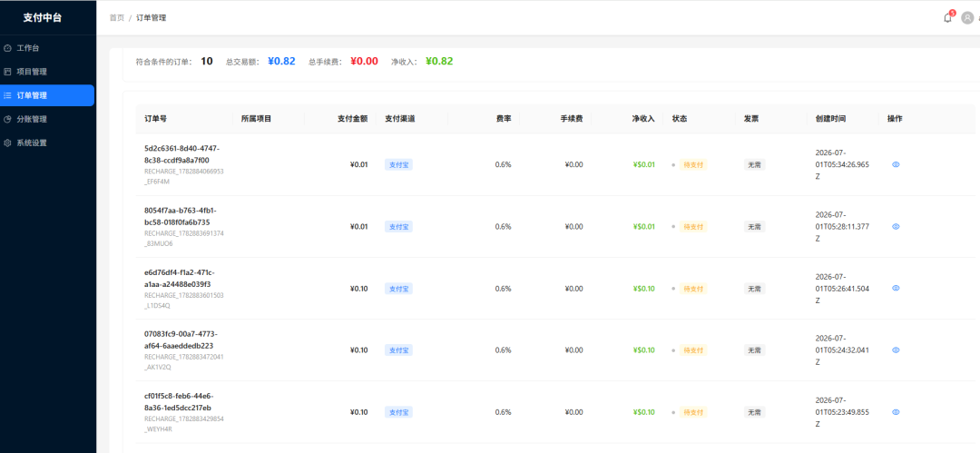This screenshot has width=980, height=453.
Task: Click timestamp 2026-07-01T05:34:26.965Z
Action: [x=842, y=164]
